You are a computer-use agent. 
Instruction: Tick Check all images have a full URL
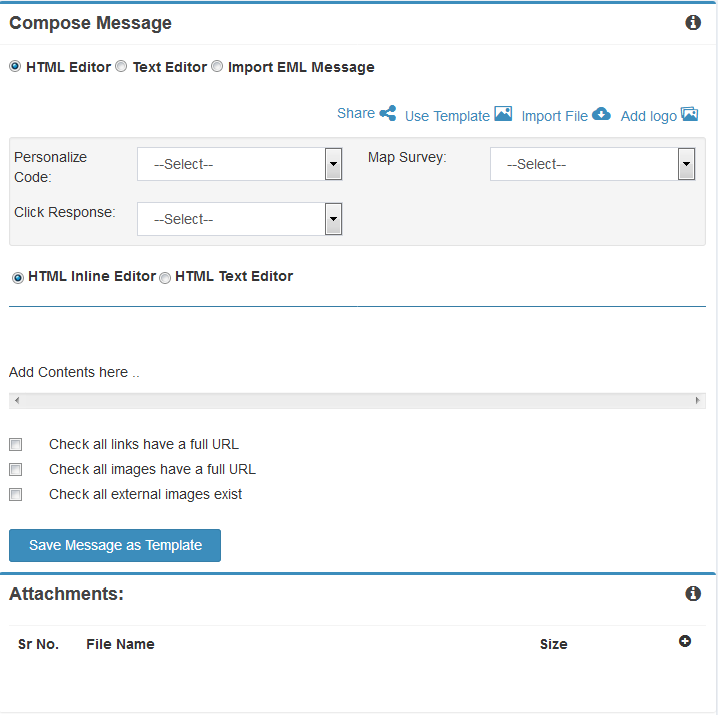(x=15, y=469)
